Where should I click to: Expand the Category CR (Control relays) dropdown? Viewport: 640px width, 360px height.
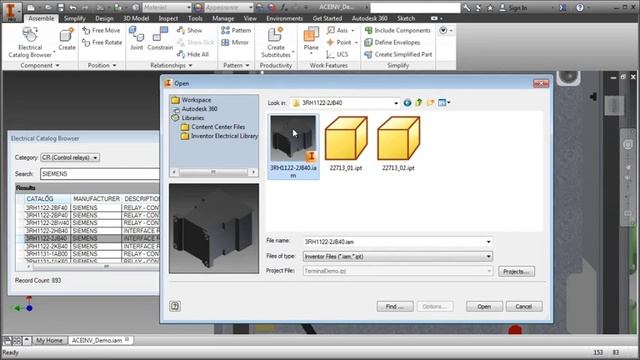pyautogui.click(x=95, y=158)
